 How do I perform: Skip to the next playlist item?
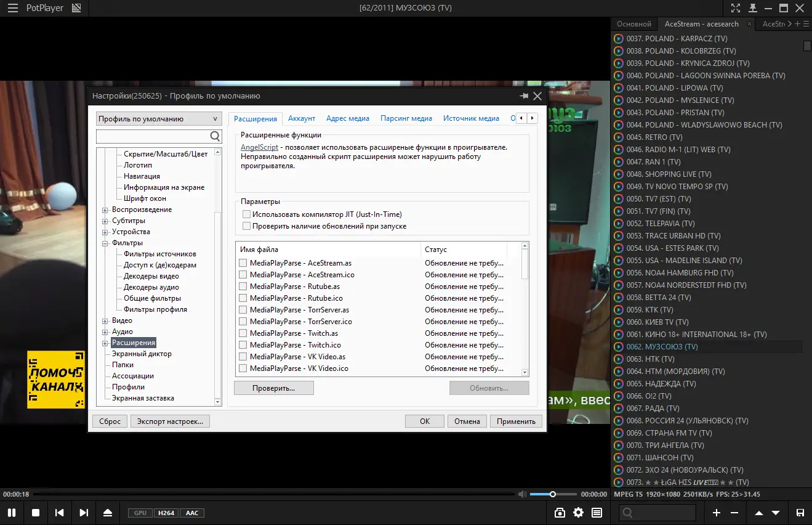coord(83,512)
